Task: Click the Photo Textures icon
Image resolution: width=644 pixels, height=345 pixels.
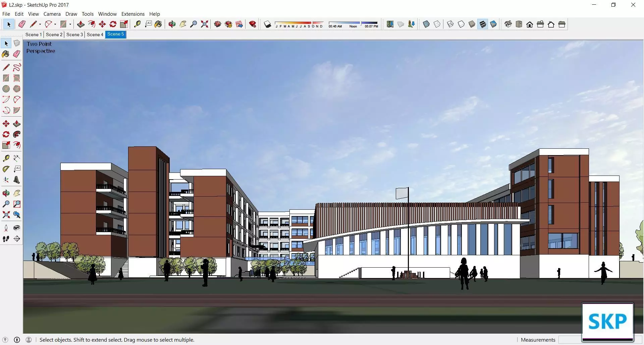Action: tap(412, 24)
